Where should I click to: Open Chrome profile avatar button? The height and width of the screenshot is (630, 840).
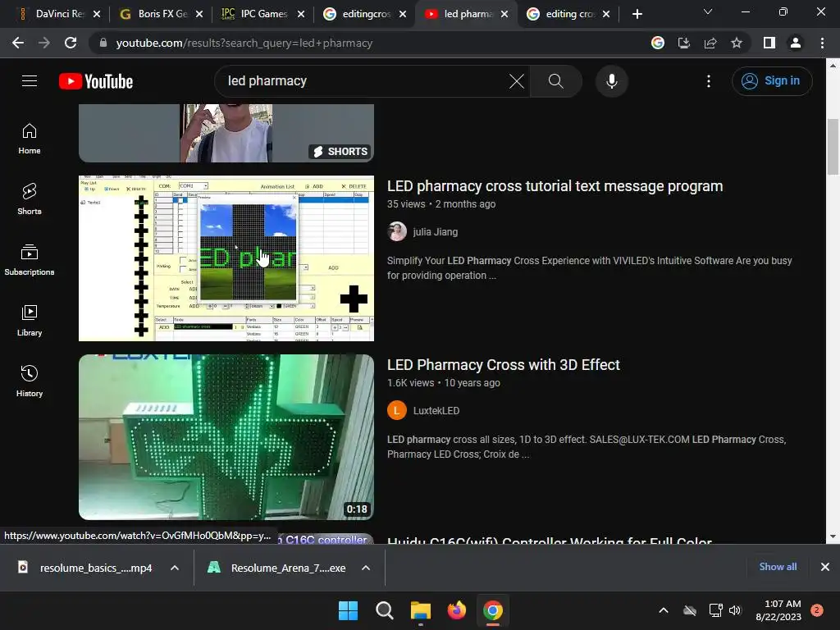[x=796, y=43]
